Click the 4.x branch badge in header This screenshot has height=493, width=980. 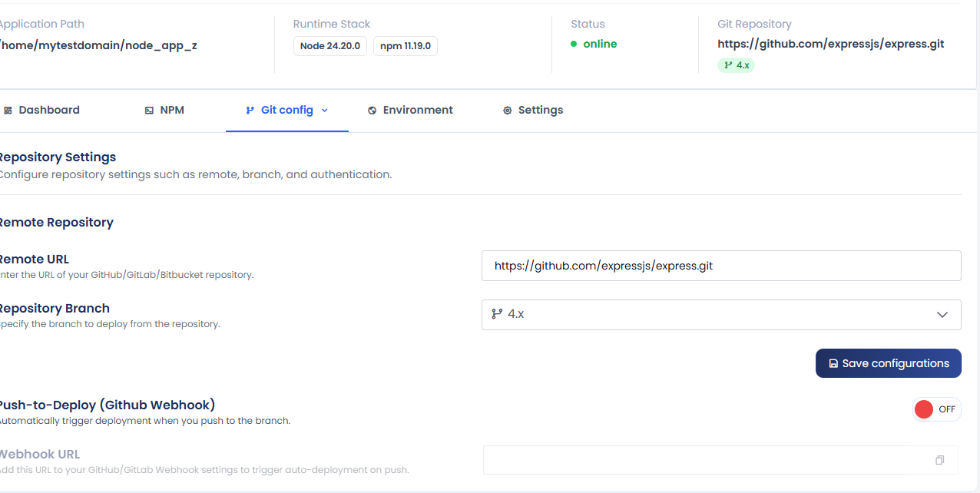pos(737,65)
